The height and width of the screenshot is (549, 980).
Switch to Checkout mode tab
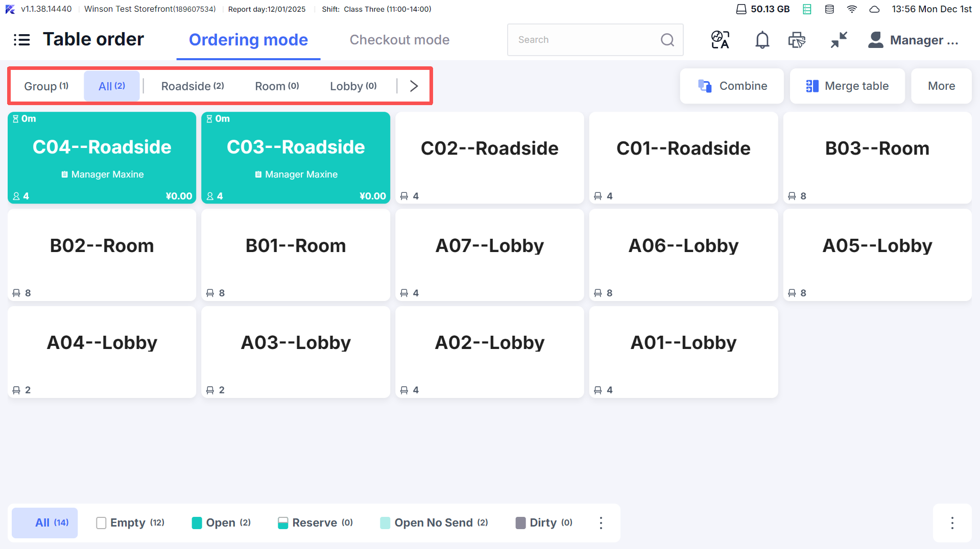pos(399,40)
